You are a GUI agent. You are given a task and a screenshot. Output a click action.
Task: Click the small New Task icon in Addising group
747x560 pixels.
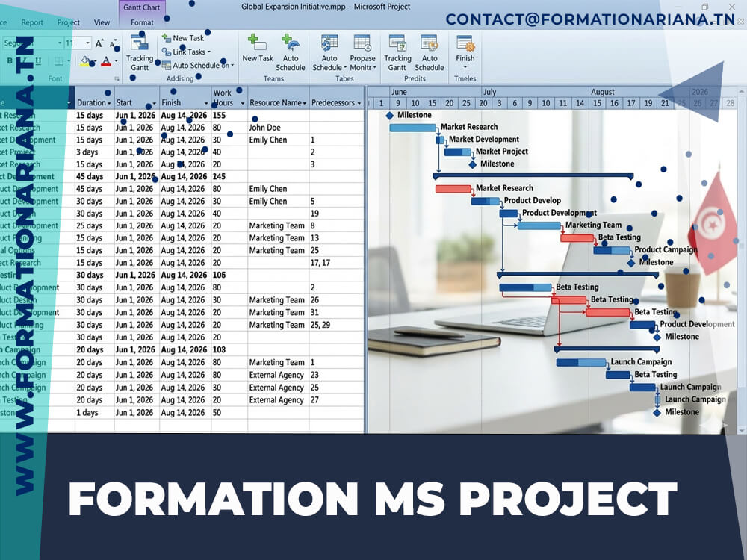[167, 37]
